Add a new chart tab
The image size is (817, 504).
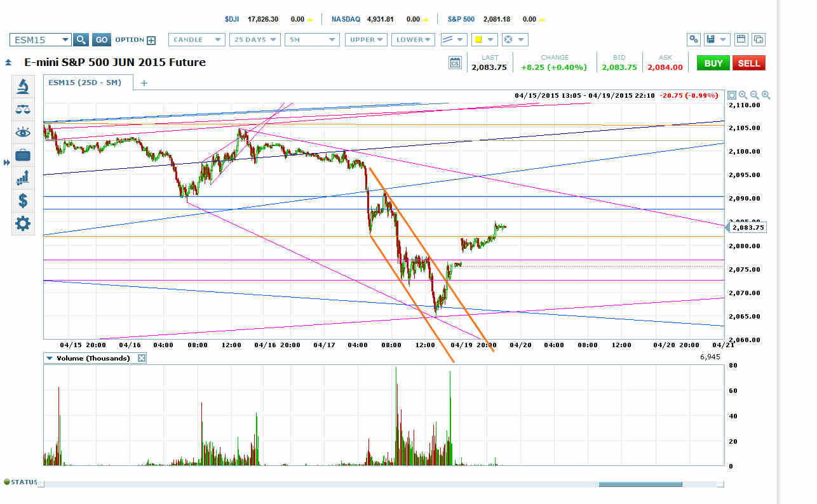pos(144,83)
